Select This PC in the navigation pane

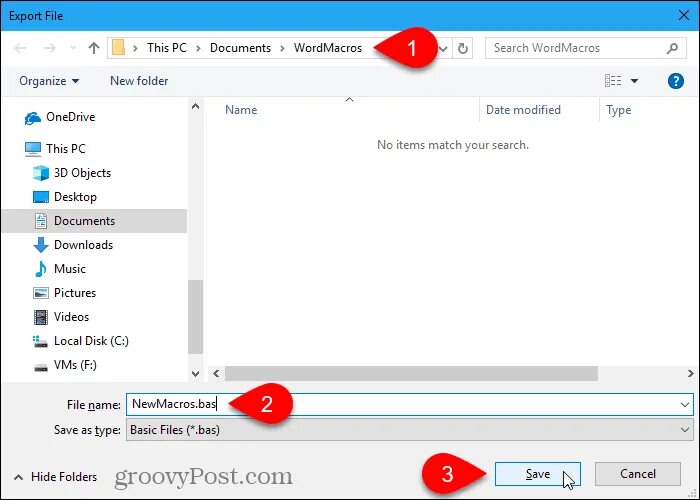(x=55, y=149)
